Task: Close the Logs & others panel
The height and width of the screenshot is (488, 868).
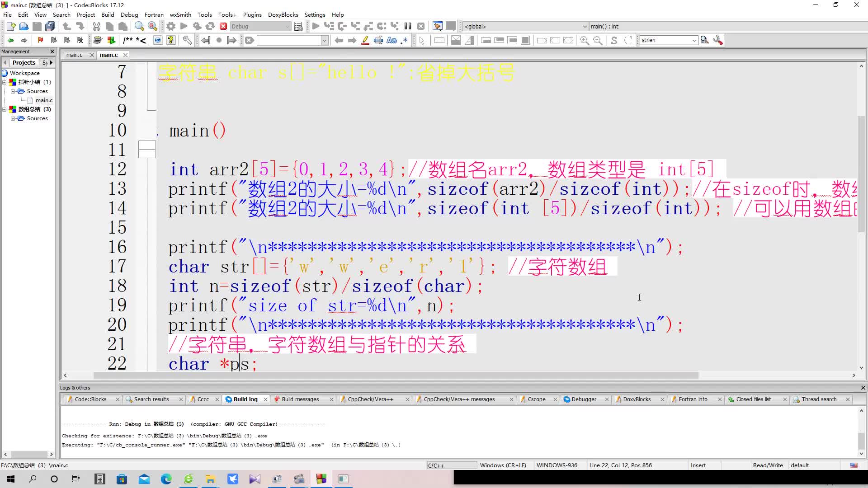Action: coord(863,388)
